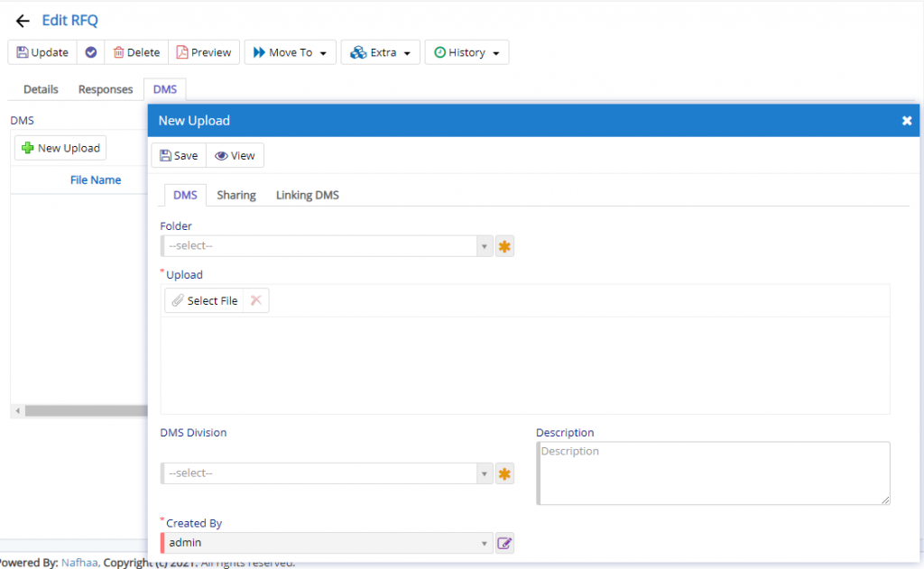Open the Move To dropdown
Screen dimensions: 924x569
point(290,52)
